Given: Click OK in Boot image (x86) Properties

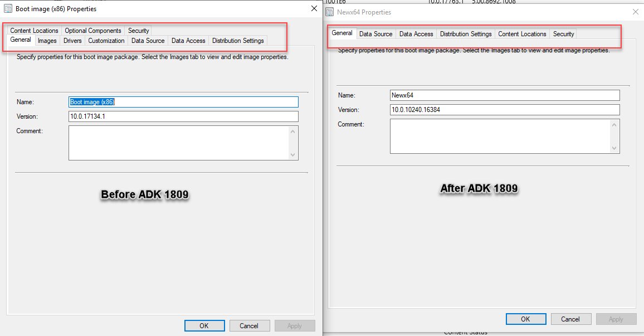Looking at the screenshot, I should coord(204,326).
